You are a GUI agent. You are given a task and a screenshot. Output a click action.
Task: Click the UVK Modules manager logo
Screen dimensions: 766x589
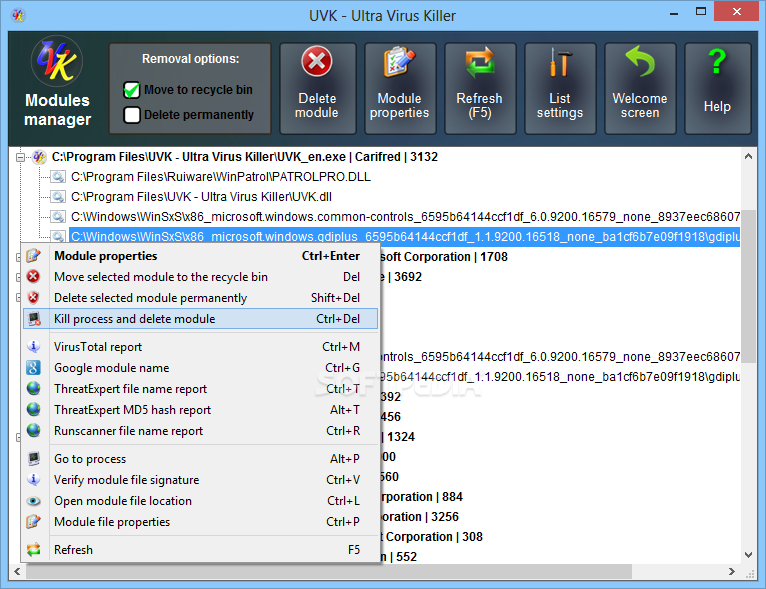[x=57, y=62]
